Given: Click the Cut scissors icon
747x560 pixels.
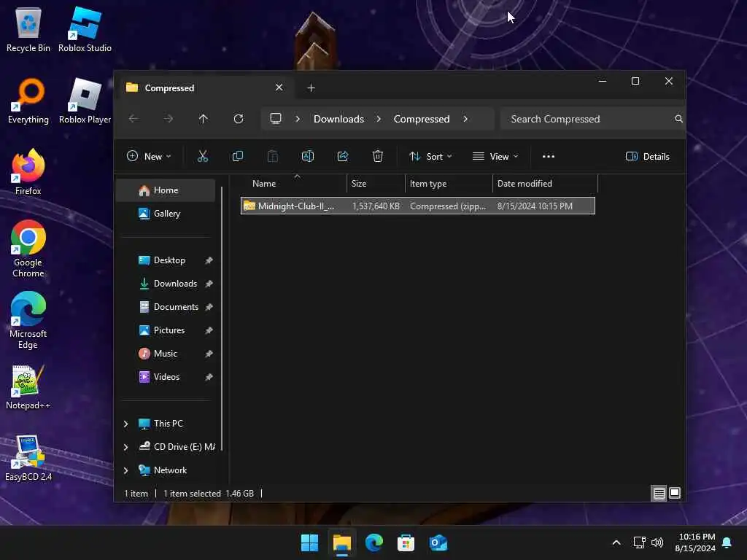Looking at the screenshot, I should pyautogui.click(x=203, y=156).
